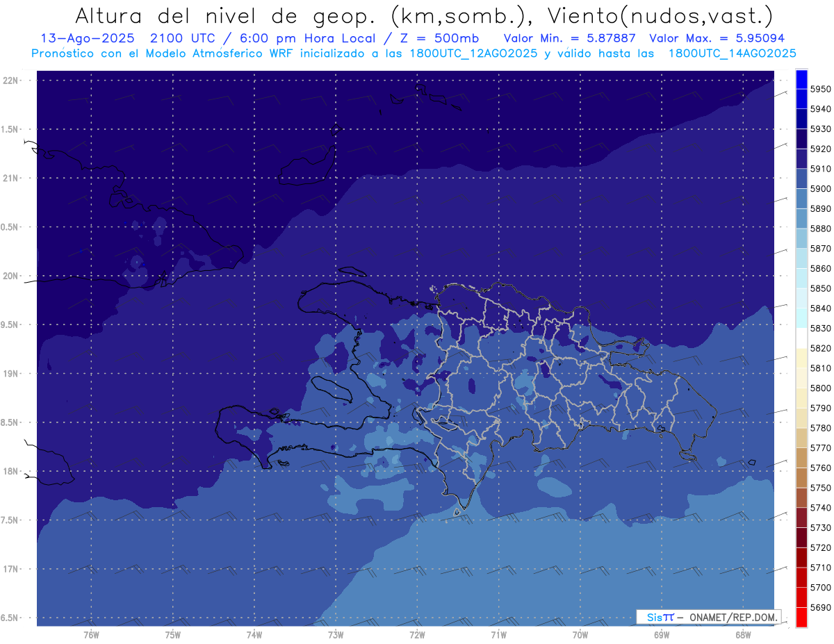Click the '19N' latitude axis label
The height and width of the screenshot is (644, 834).
[10, 373]
